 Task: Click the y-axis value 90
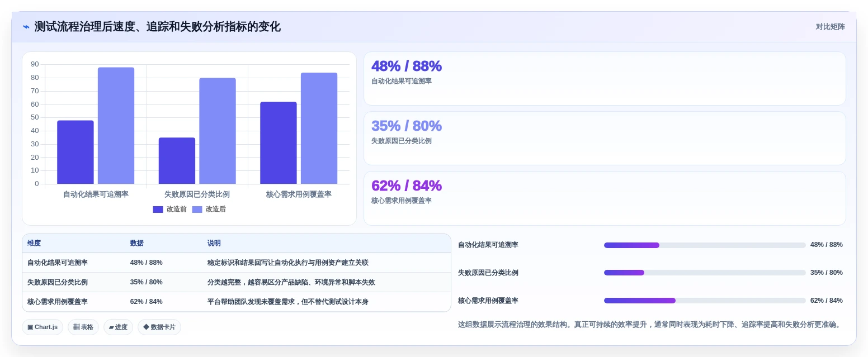[x=35, y=64]
